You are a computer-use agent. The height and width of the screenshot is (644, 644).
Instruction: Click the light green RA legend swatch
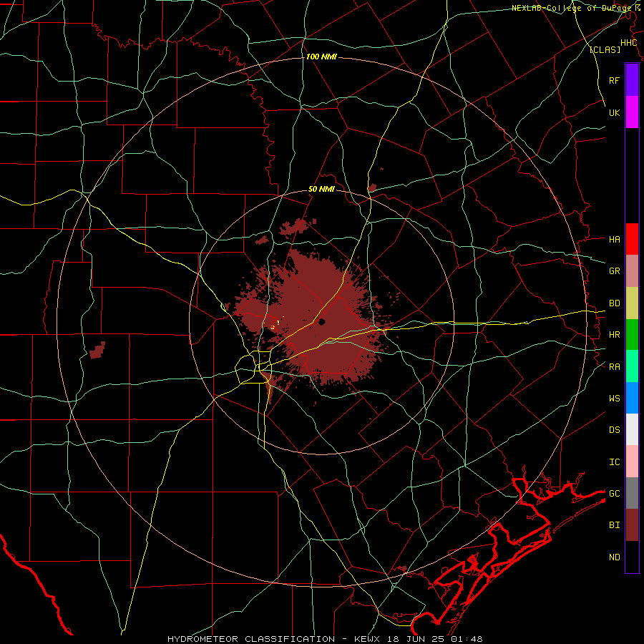[x=632, y=366]
